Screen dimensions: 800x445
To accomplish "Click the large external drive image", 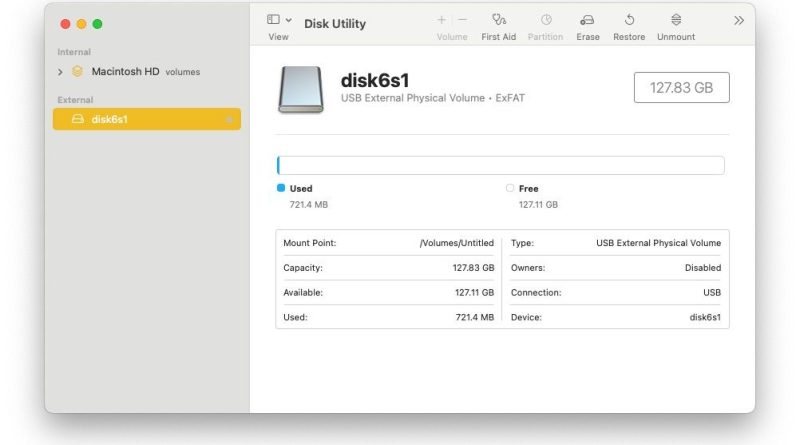I will click(x=301, y=89).
